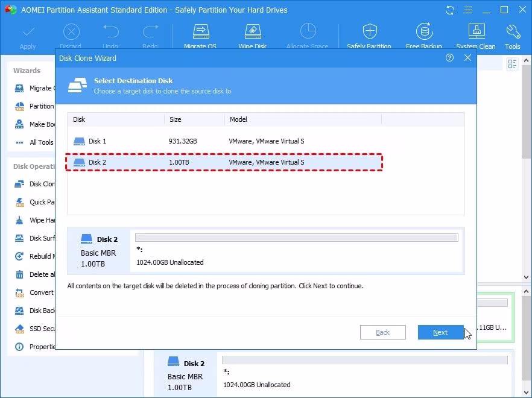532x398 pixels.
Task: Click the Model column header
Action: pyautogui.click(x=303, y=119)
